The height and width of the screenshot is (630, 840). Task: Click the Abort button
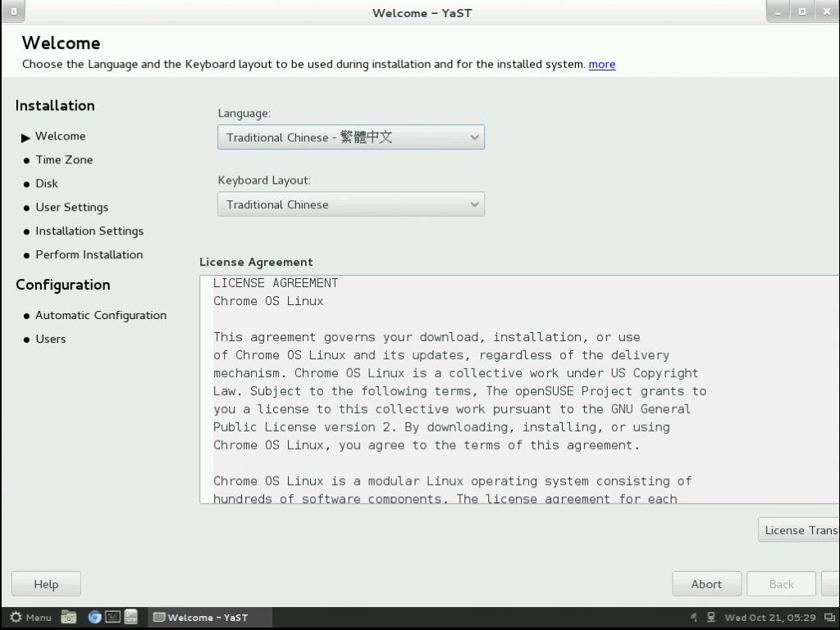pos(706,584)
